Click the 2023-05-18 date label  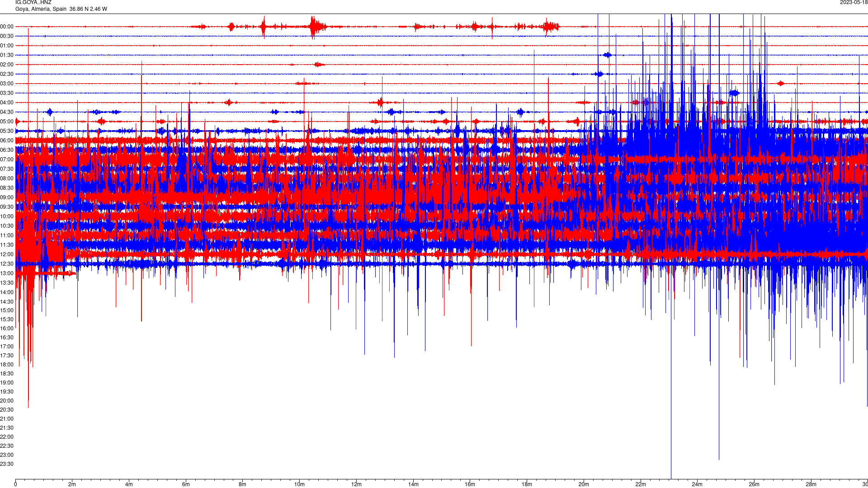coord(854,3)
